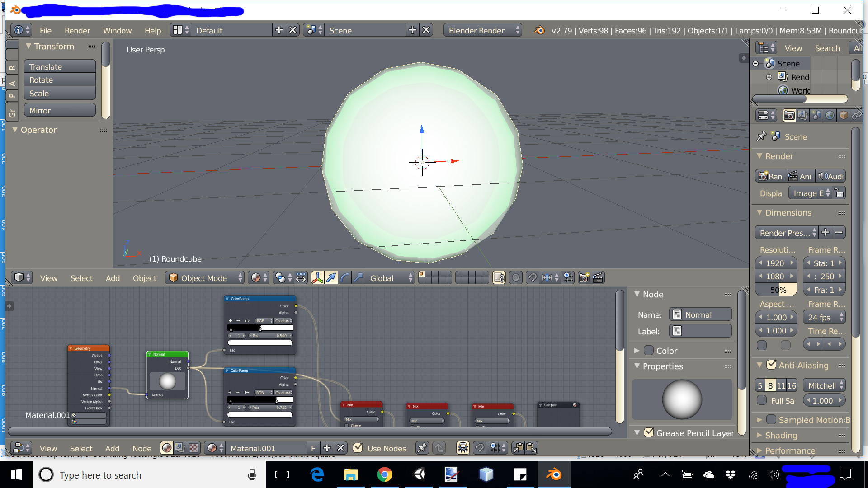Image resolution: width=868 pixels, height=488 pixels.
Task: Select the World properties tab (globe icon)
Action: point(830,115)
